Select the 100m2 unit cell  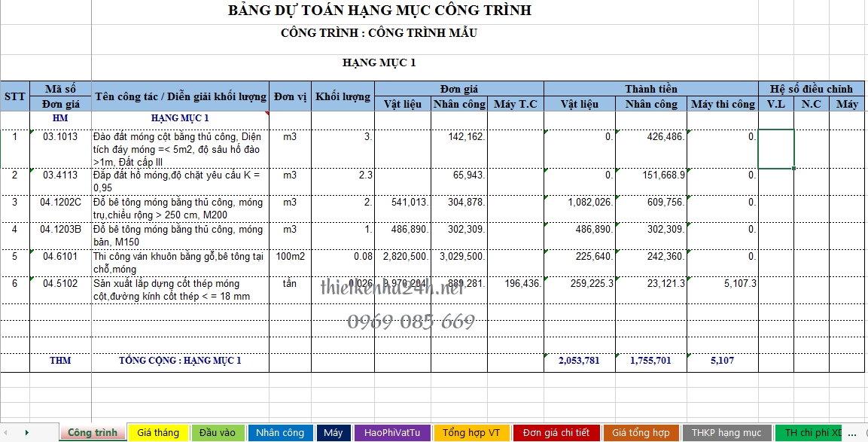click(x=290, y=263)
